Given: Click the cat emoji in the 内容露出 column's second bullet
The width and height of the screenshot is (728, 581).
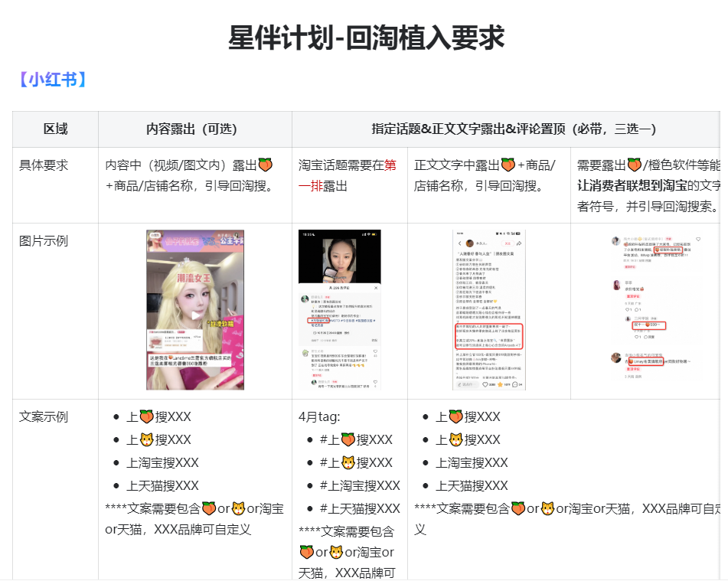Looking at the screenshot, I should [x=146, y=440].
